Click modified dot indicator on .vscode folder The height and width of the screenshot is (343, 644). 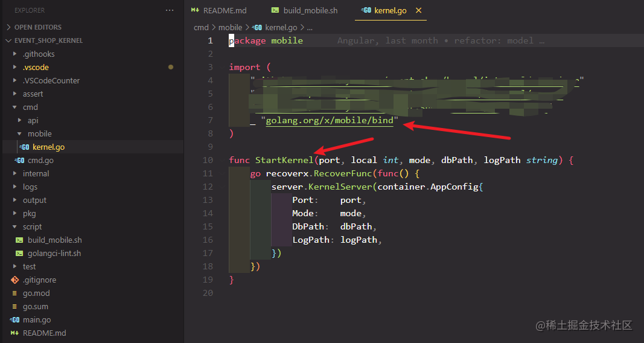(171, 67)
